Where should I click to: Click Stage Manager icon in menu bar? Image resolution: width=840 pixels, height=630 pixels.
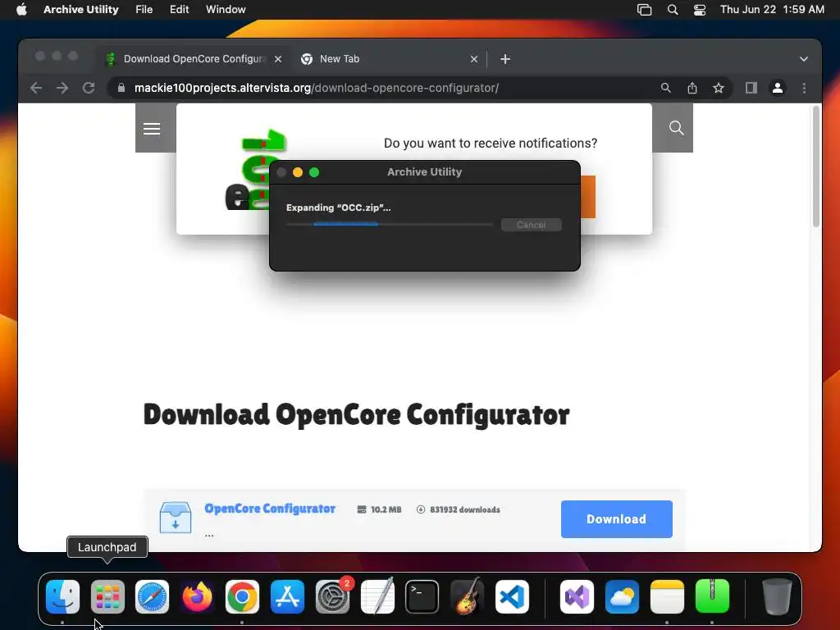pyautogui.click(x=645, y=9)
